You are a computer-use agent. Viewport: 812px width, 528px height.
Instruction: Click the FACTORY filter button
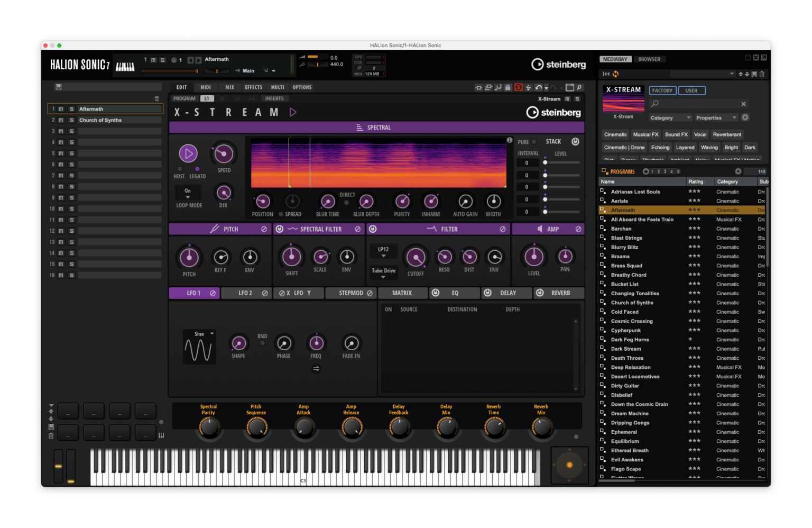click(x=662, y=90)
